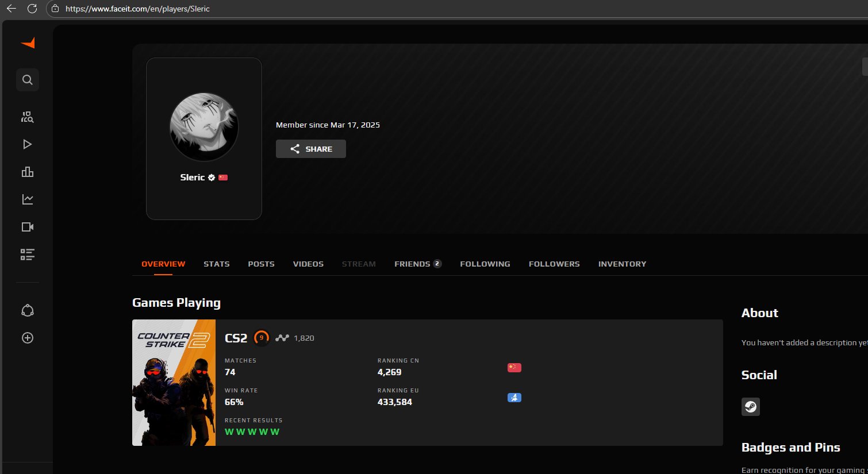
Task: Go back with browser back arrow
Action: pyautogui.click(x=11, y=9)
